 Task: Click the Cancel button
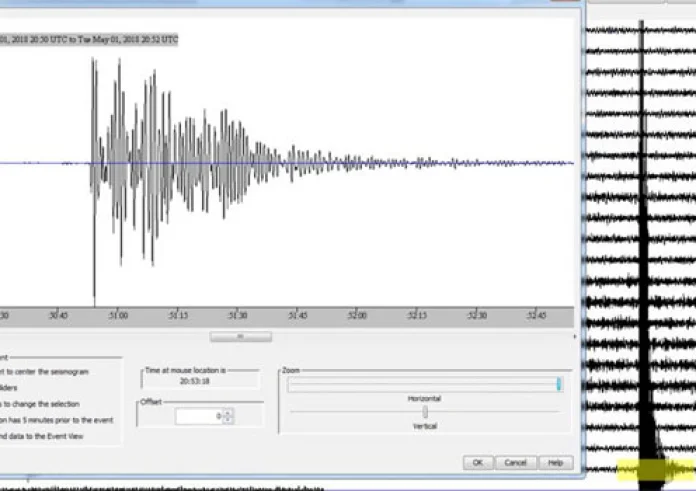(x=515, y=463)
